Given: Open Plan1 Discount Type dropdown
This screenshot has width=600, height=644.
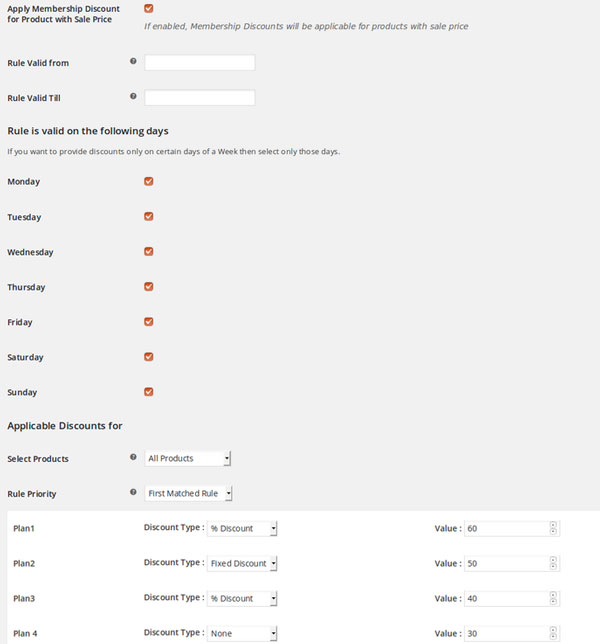Looking at the screenshot, I should [x=242, y=528].
